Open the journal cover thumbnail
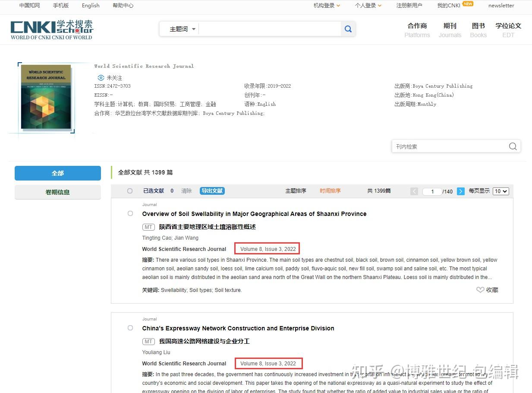The width and height of the screenshot is (532, 393). 46,97
